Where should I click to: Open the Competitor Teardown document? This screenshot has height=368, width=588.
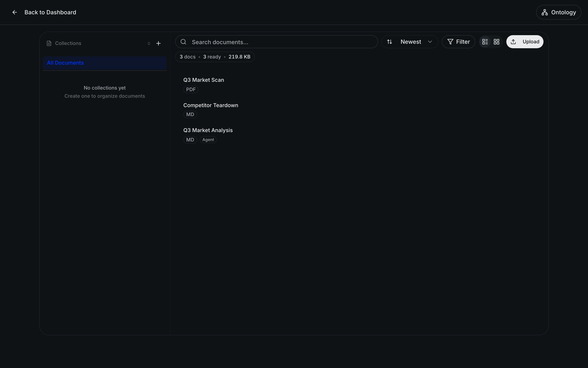tap(211, 105)
